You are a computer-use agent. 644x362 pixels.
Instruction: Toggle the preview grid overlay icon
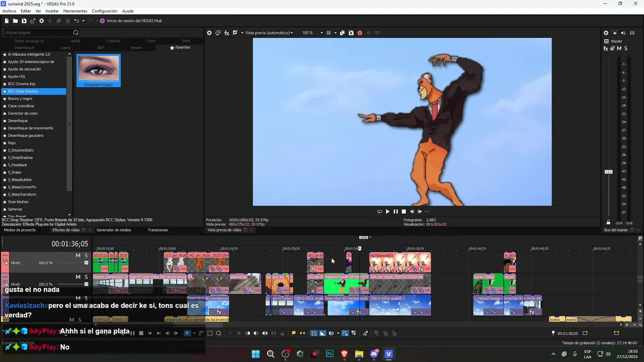[329, 33]
